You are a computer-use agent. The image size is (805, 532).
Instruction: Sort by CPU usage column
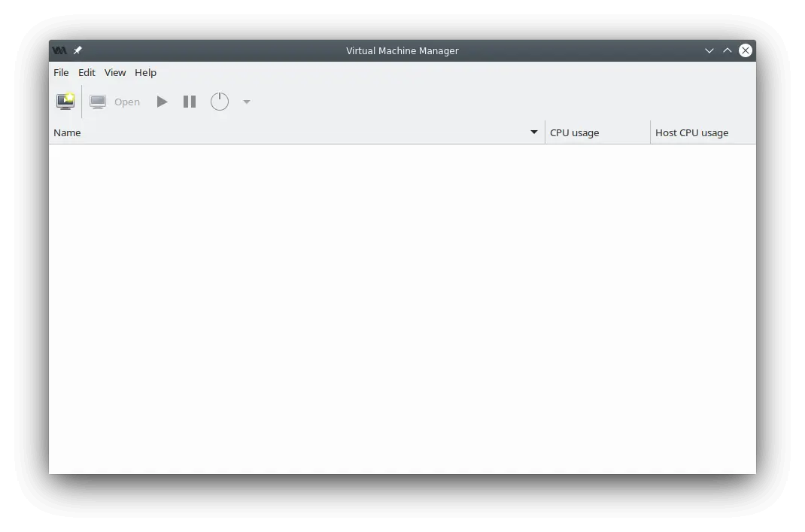tap(597, 132)
